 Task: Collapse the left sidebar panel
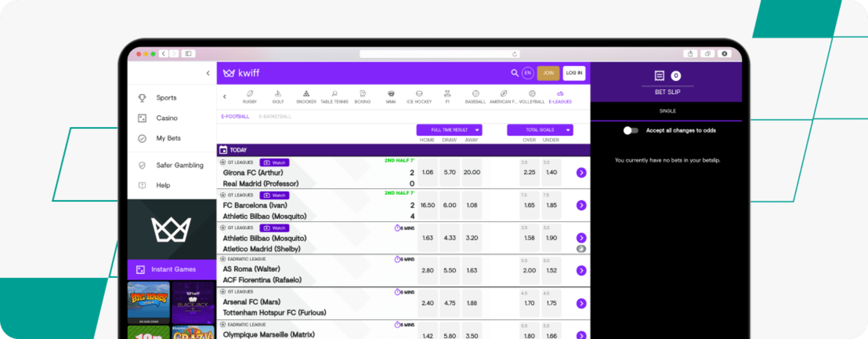point(208,73)
